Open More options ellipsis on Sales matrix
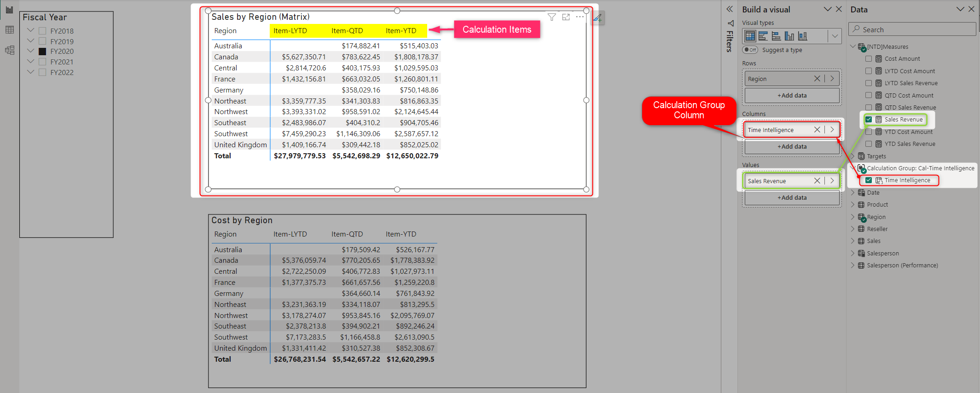Screen dimensions: 980x393 click(580, 17)
